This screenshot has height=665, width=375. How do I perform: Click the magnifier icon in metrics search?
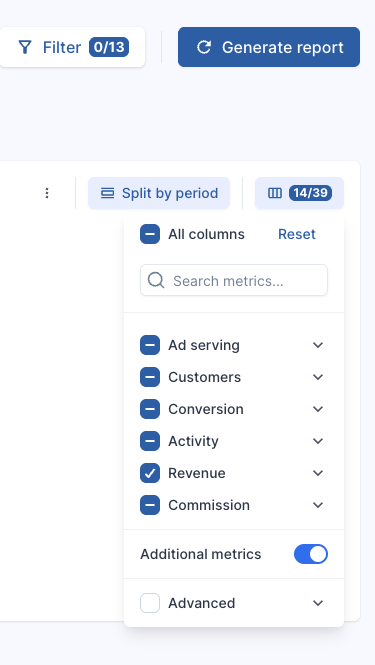156,280
